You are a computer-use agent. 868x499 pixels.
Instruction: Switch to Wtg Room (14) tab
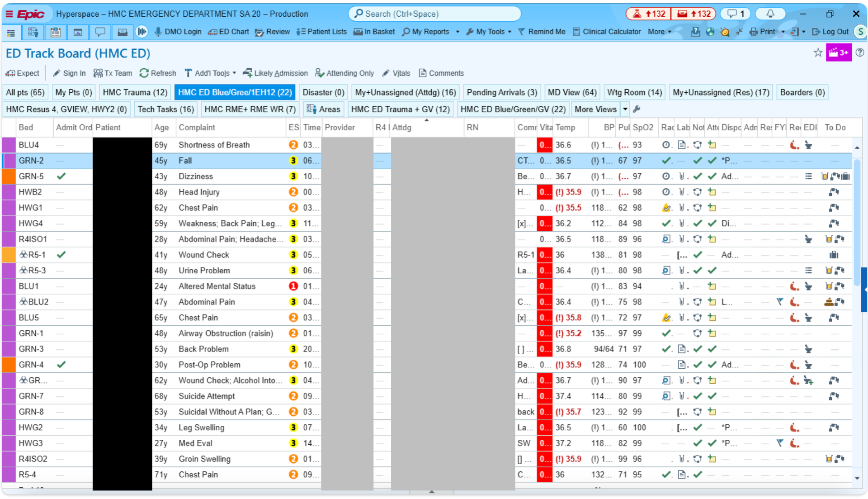tap(634, 92)
